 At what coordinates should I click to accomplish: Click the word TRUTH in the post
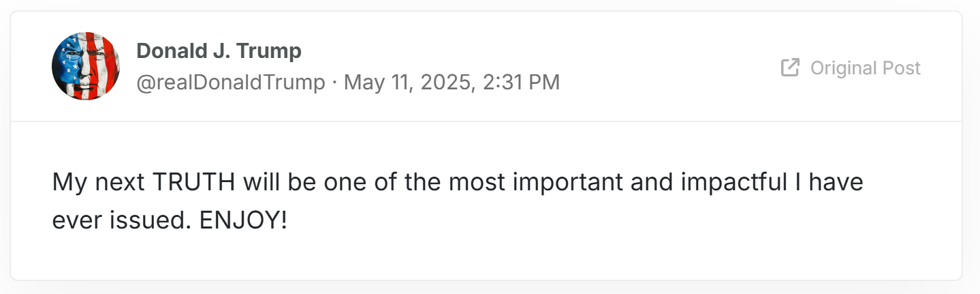194,183
